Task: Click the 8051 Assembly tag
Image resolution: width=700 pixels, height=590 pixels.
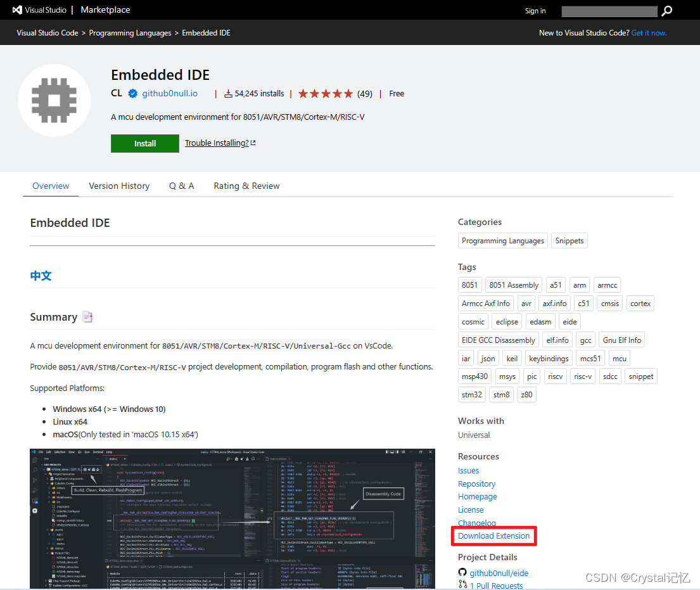Action: coord(513,285)
